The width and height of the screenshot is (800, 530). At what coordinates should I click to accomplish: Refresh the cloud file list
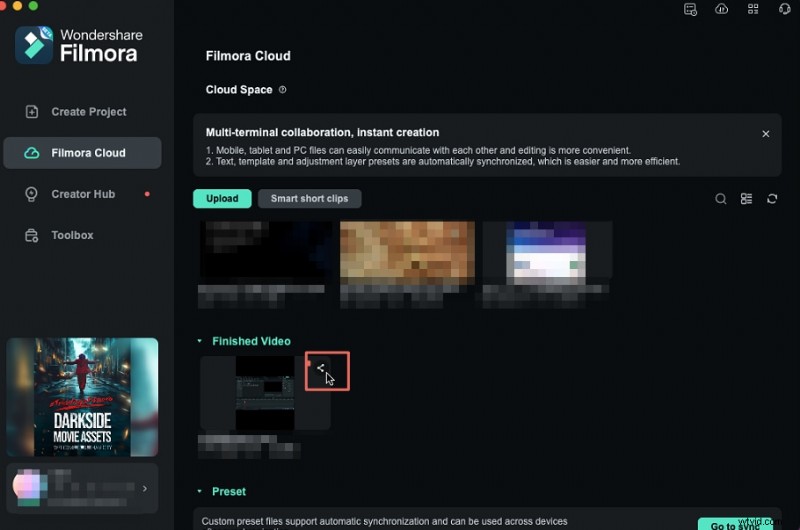pyautogui.click(x=772, y=198)
